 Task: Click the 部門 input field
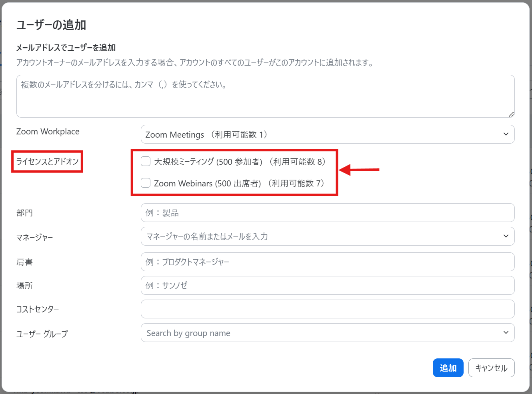(x=328, y=213)
